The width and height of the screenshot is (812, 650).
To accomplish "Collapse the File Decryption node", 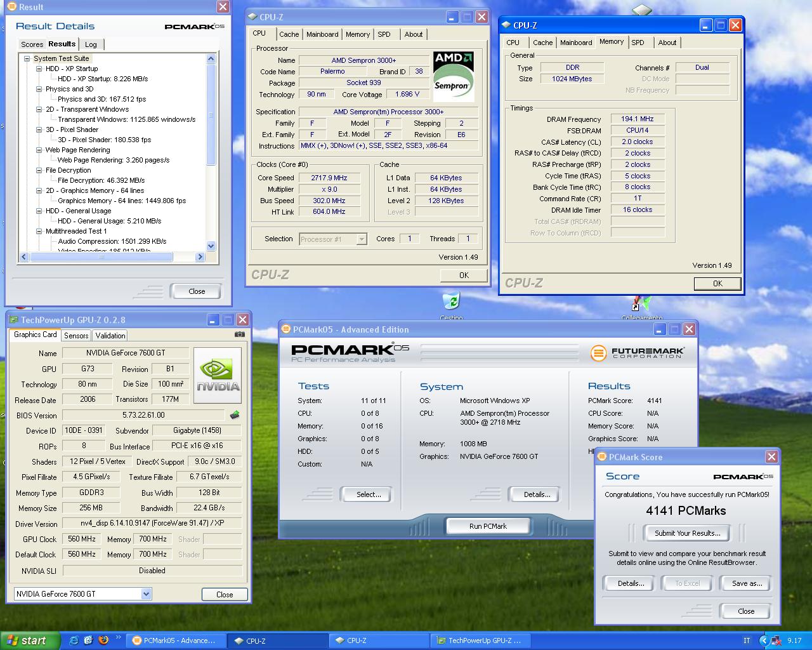I will click(39, 170).
